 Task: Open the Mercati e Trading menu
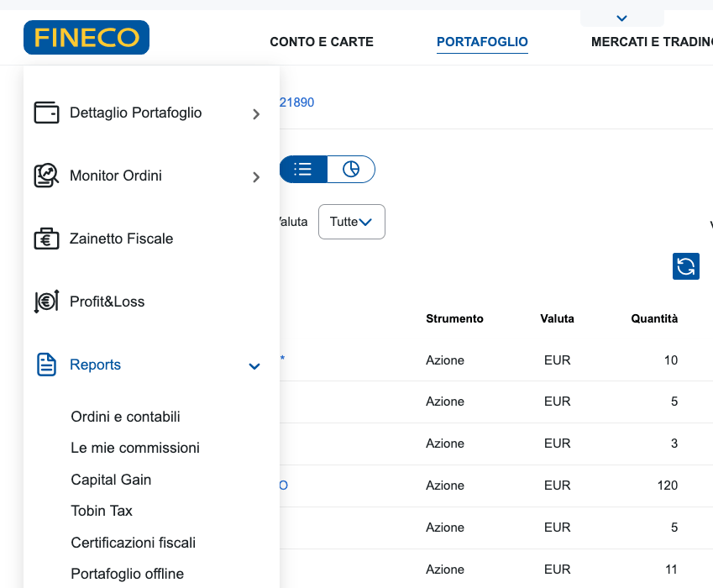tap(651, 42)
